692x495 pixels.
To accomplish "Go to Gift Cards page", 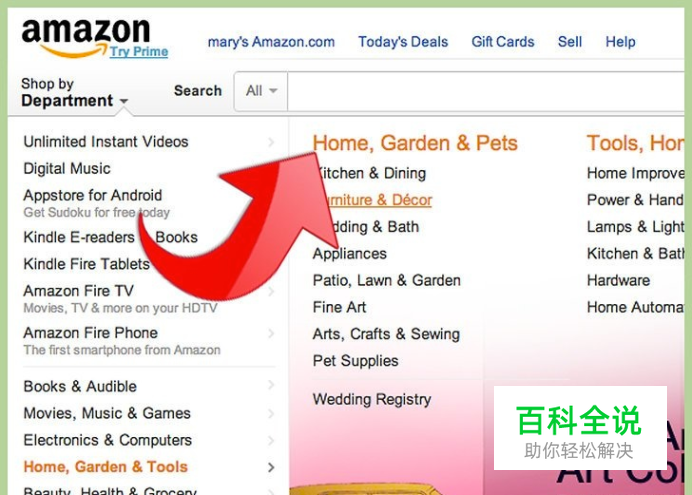I will (503, 42).
